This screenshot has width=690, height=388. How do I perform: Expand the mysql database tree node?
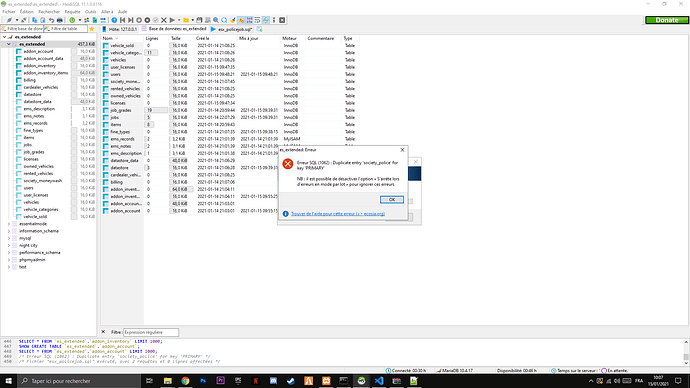pyautogui.click(x=9, y=238)
